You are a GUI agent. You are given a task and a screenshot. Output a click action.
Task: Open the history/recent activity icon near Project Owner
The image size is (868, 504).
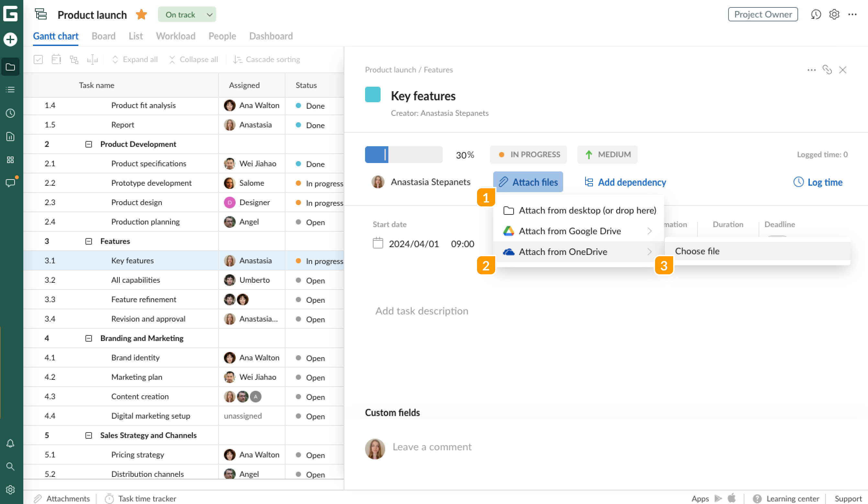point(816,15)
